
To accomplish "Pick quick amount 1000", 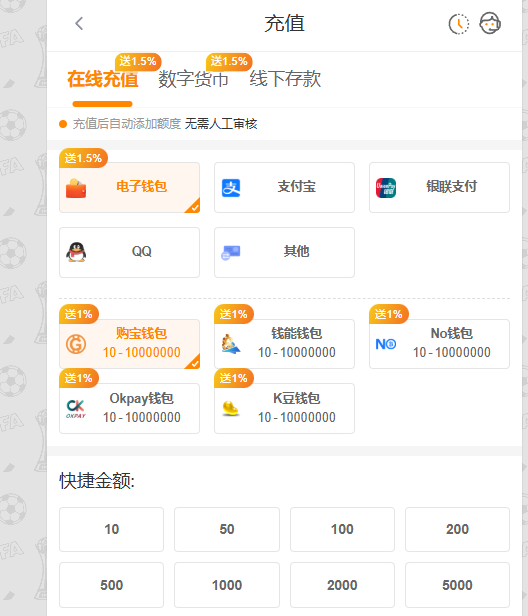I will [227, 585].
